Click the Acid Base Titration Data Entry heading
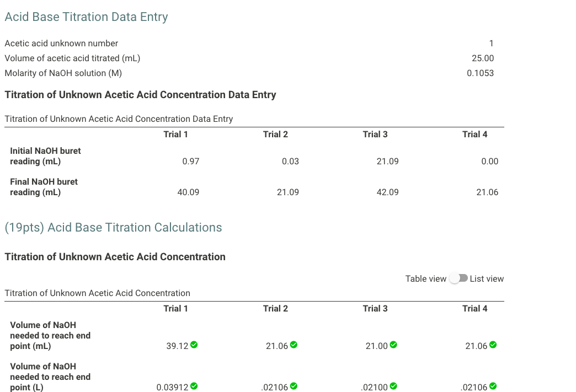Viewport: 576px width, 392px height. point(86,17)
